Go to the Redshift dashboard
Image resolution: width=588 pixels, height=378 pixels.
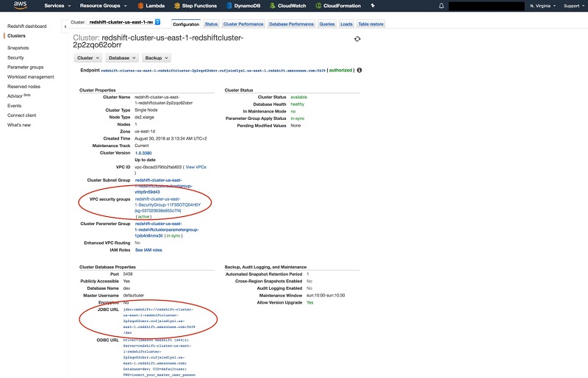(27, 26)
